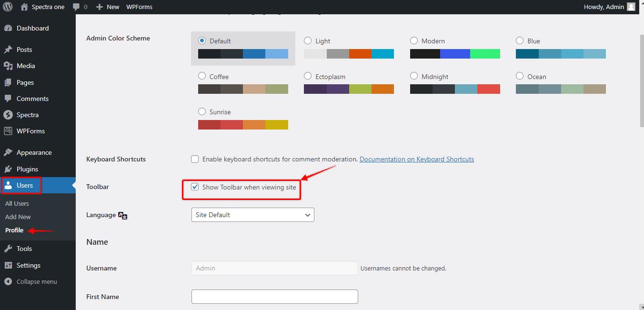The image size is (644, 310).
Task: Open the Language Site Default dropdown
Action: click(252, 215)
